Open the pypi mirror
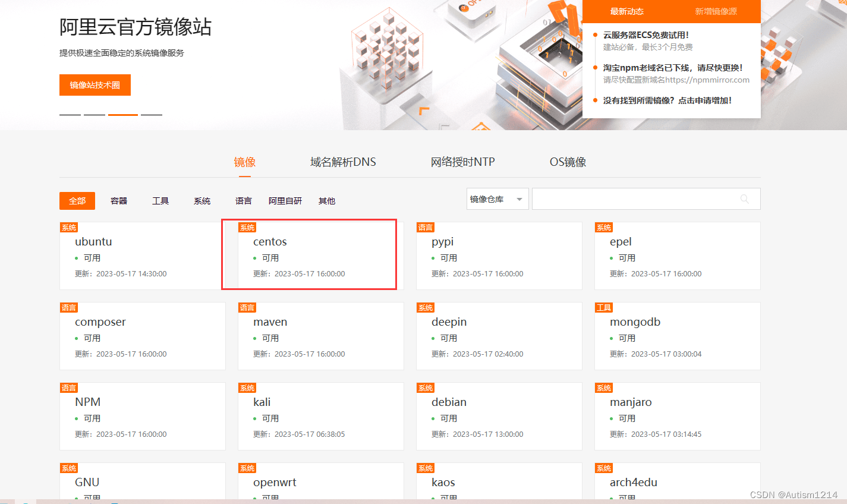Viewport: 847px width, 504px height. [443, 242]
